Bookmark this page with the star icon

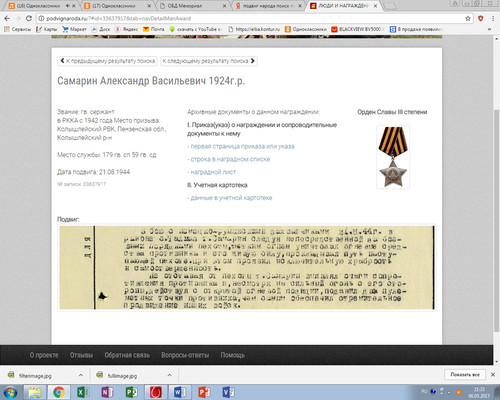click(468, 19)
